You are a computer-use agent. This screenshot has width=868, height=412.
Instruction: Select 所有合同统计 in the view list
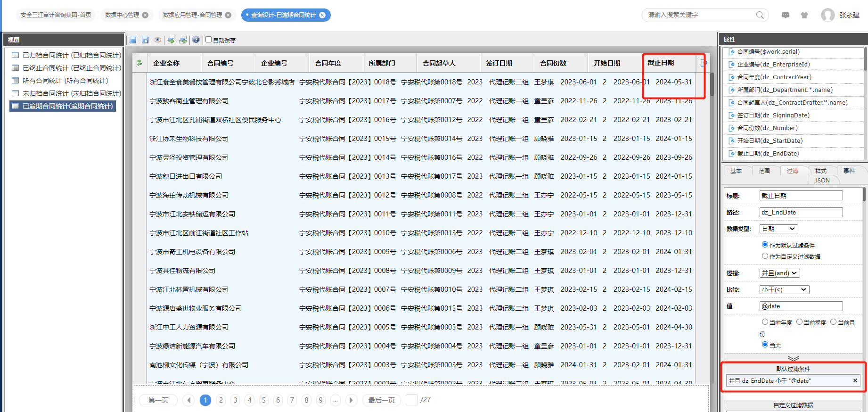coord(65,81)
